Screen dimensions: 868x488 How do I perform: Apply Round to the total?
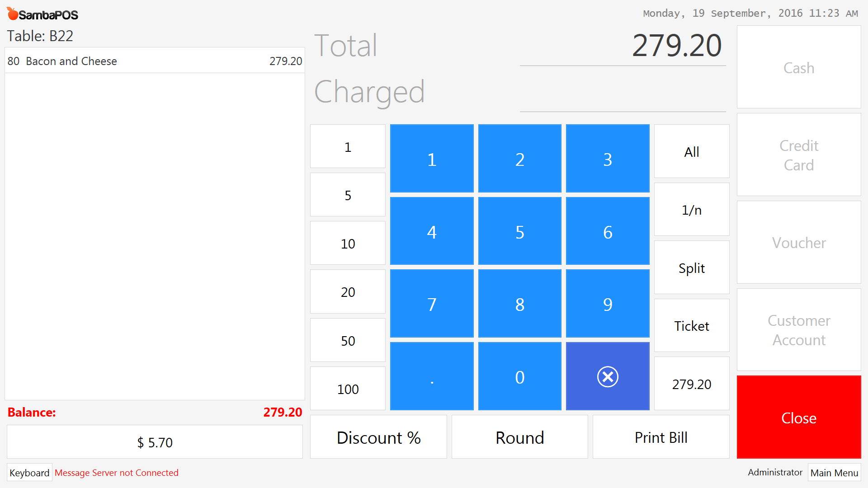520,437
